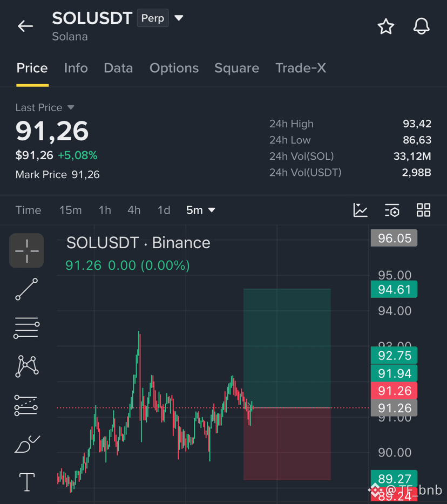Click the large 91,26 last price
The height and width of the screenshot is (504, 447).
tap(52, 131)
